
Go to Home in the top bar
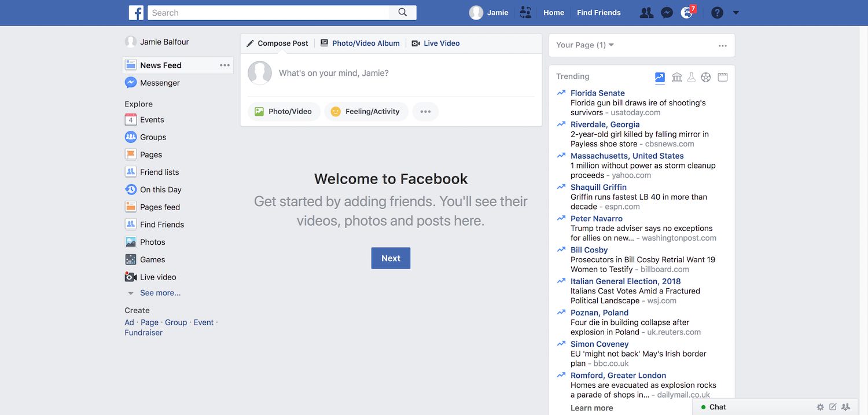tap(554, 12)
